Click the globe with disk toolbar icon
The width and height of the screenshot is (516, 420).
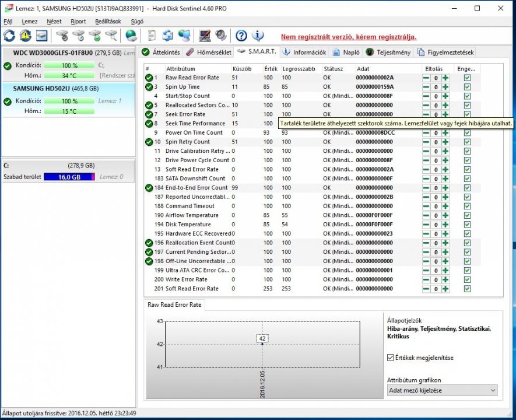[x=131, y=36]
